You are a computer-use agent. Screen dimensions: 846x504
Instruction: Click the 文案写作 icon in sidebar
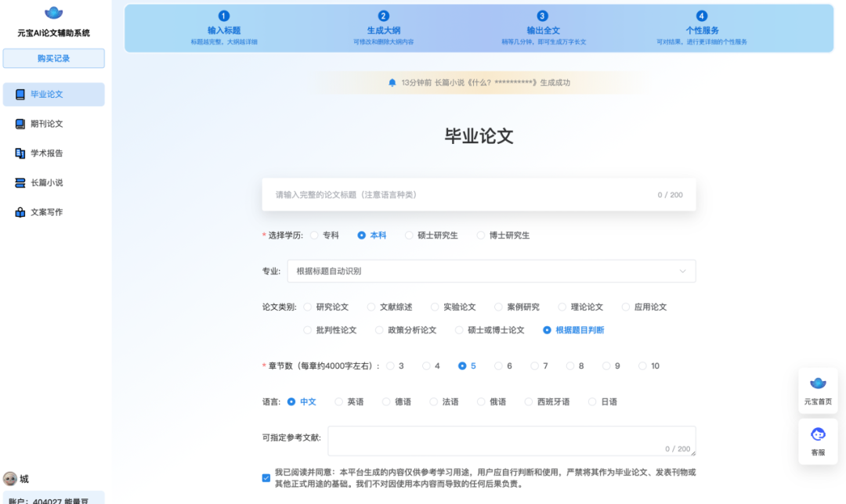tap(20, 212)
